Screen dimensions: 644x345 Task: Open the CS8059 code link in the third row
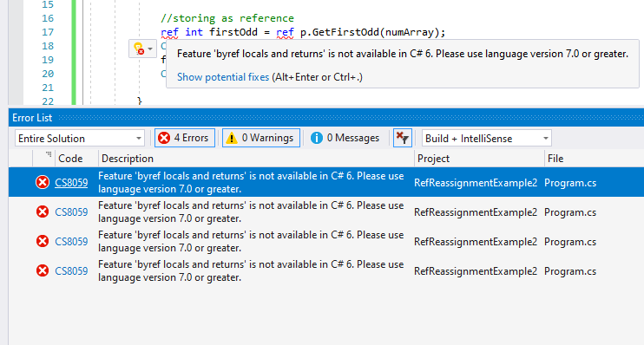click(x=71, y=242)
